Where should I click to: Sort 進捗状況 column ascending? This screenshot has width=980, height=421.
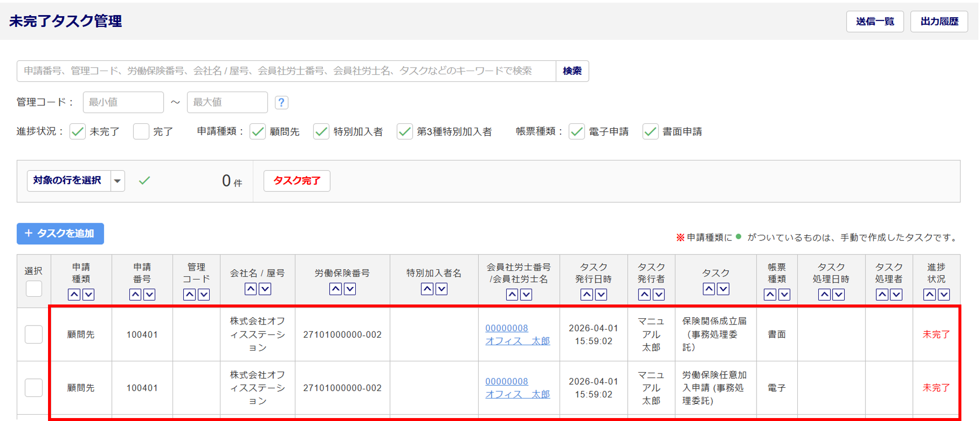930,294
